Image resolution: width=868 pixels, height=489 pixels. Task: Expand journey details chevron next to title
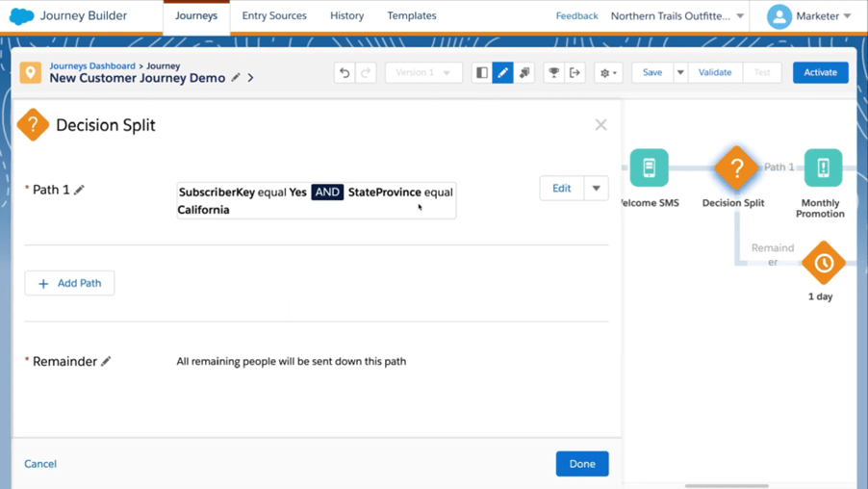coord(251,78)
